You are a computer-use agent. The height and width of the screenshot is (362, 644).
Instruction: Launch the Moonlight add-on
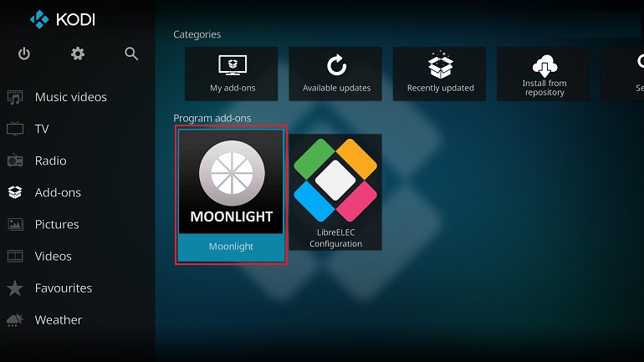231,196
